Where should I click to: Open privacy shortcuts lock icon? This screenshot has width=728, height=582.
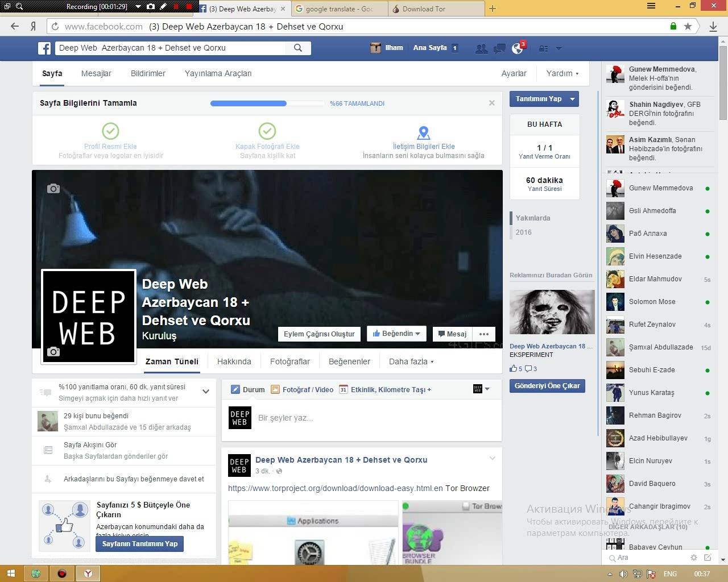coord(543,48)
